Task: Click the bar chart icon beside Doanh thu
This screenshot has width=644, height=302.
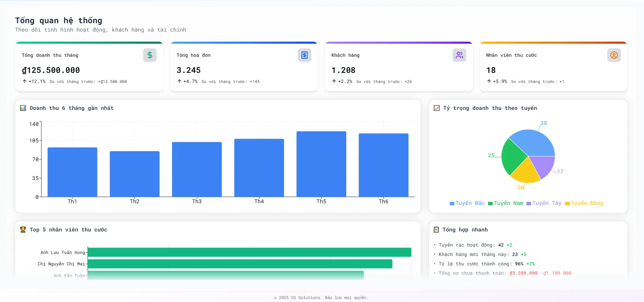Action: coord(23,108)
